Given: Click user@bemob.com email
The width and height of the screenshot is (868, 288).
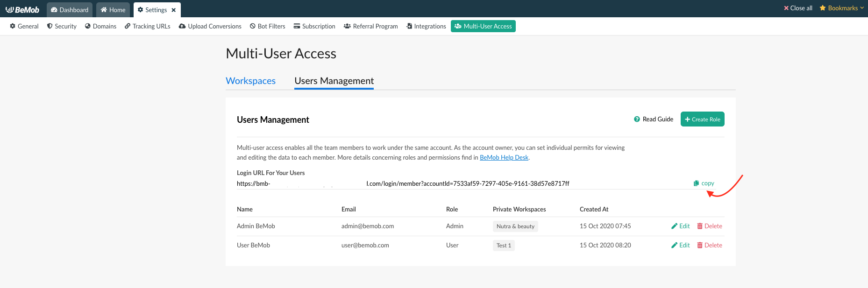Looking at the screenshot, I should point(365,245).
